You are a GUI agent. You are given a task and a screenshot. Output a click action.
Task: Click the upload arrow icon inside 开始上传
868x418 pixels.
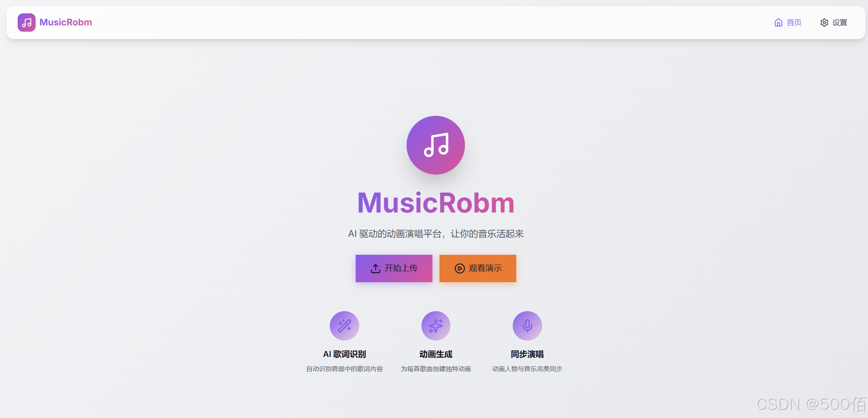(x=375, y=268)
